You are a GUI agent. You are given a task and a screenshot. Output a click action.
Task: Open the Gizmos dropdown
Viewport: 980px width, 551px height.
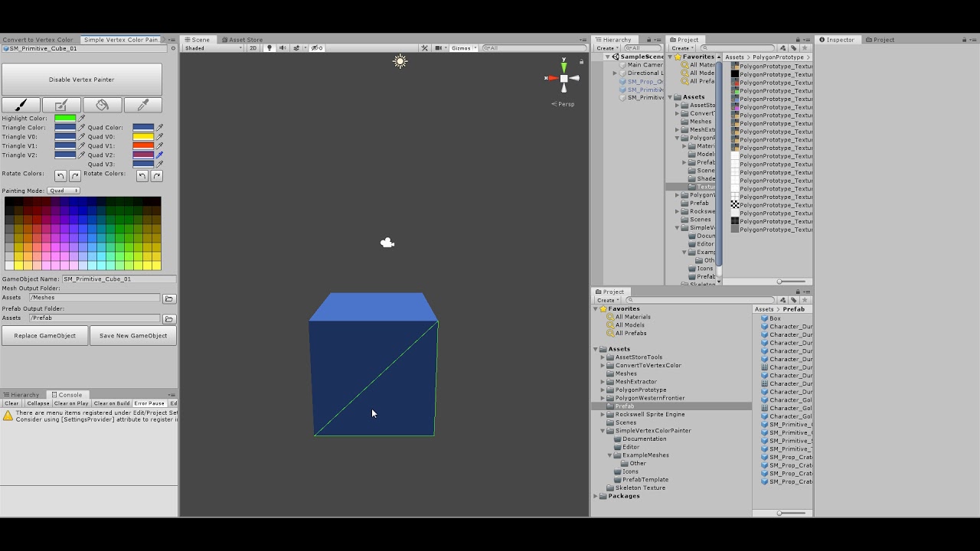464,48
